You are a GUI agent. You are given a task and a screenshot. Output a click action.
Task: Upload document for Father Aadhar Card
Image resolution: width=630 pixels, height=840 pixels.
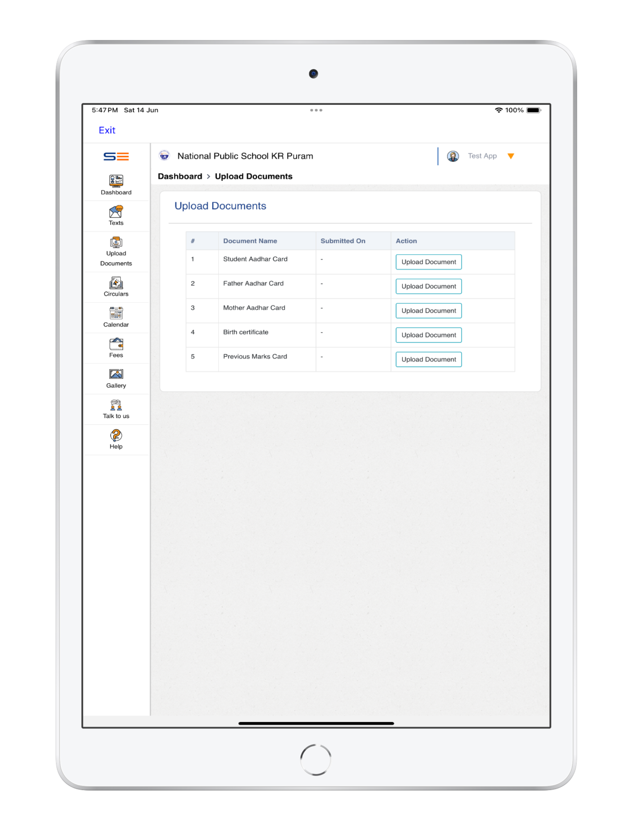coord(429,286)
